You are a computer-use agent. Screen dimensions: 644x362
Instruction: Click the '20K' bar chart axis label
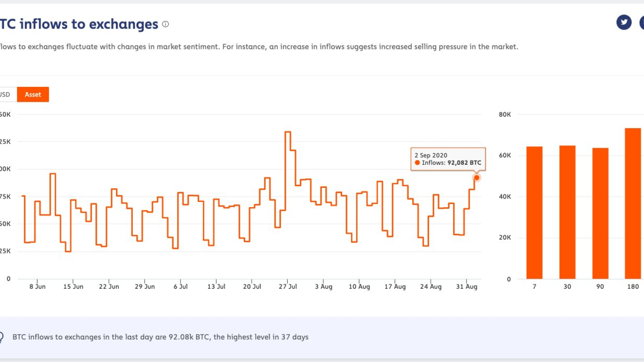[x=505, y=237]
